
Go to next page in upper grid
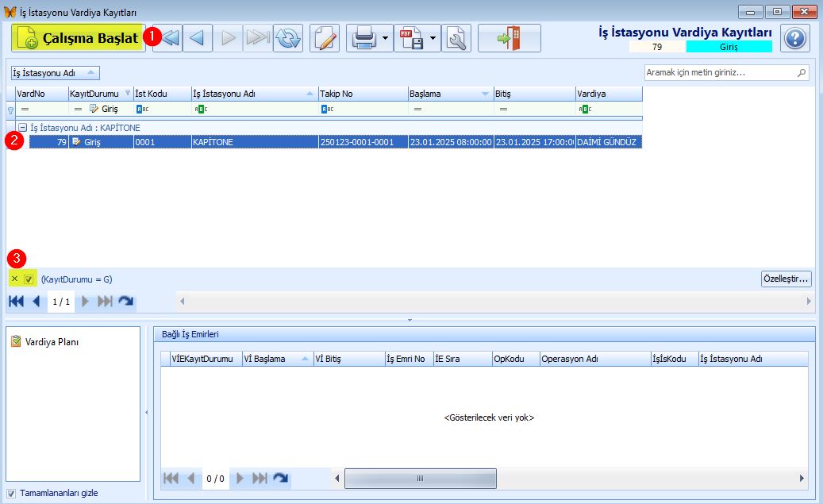point(84,302)
